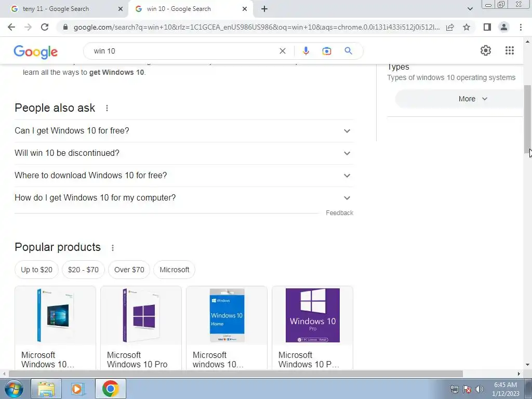Clear the search box with the X
Viewport: 532px width, 399px height.
[282, 51]
